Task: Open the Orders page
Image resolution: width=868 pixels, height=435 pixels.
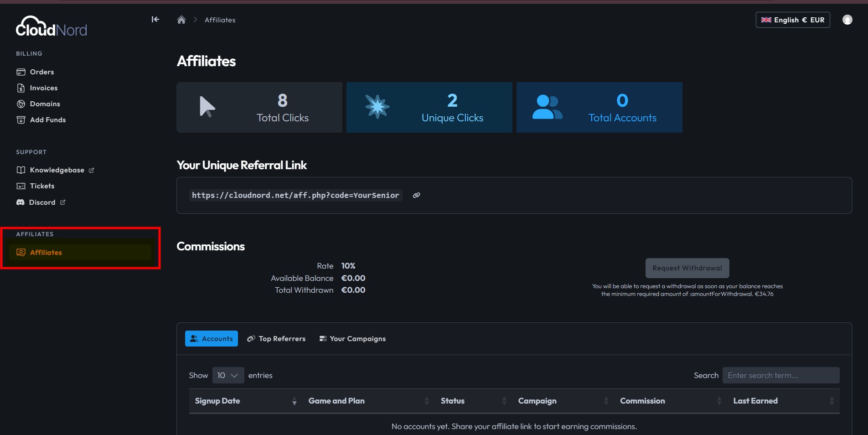Action: 42,72
